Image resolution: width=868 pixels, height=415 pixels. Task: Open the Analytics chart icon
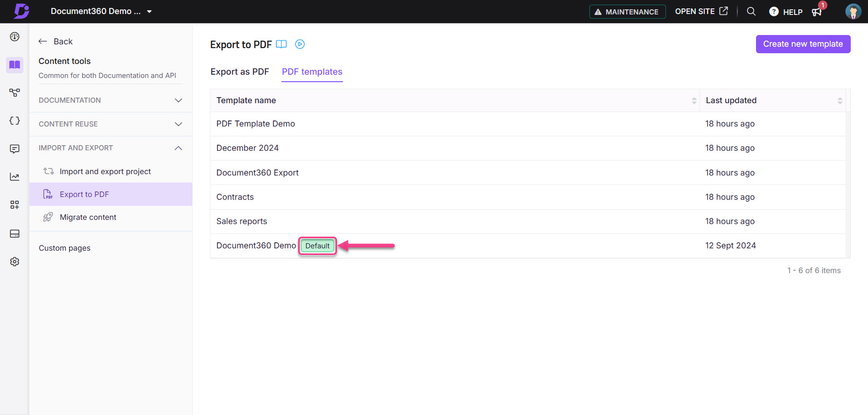(15, 177)
